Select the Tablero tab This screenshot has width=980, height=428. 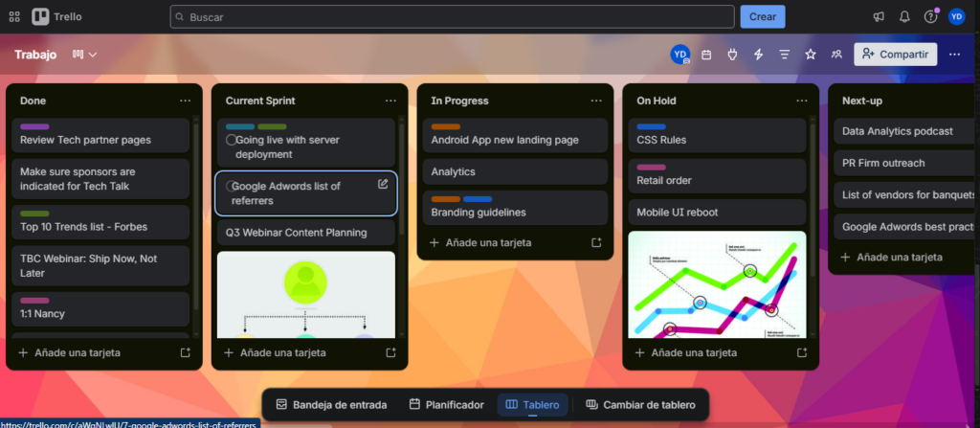click(x=532, y=405)
